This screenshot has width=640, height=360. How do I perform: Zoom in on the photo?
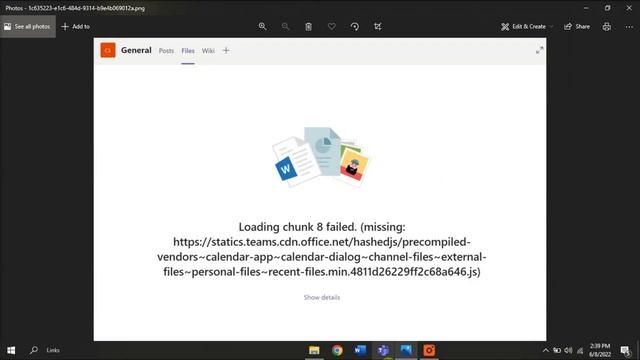point(262,27)
